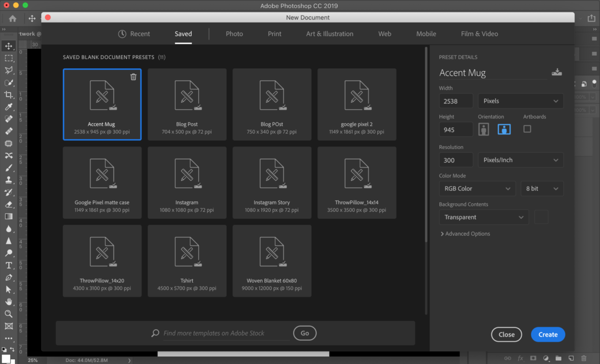Open the RGB Color mode dropdown
600x364 pixels.
coord(477,189)
